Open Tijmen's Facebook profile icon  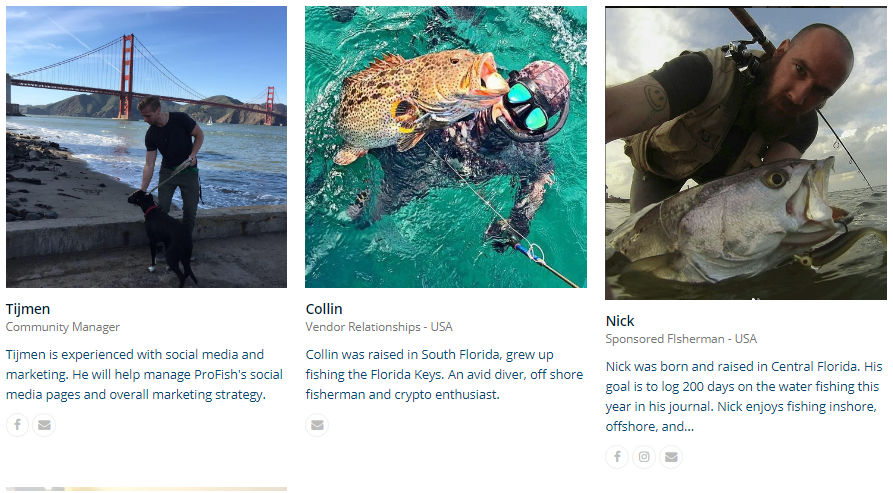pos(18,425)
